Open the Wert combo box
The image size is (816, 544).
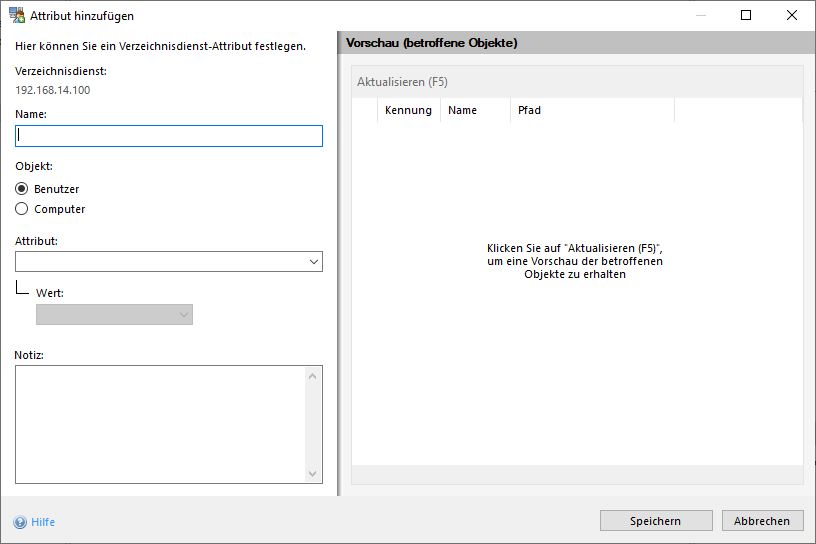click(114, 315)
